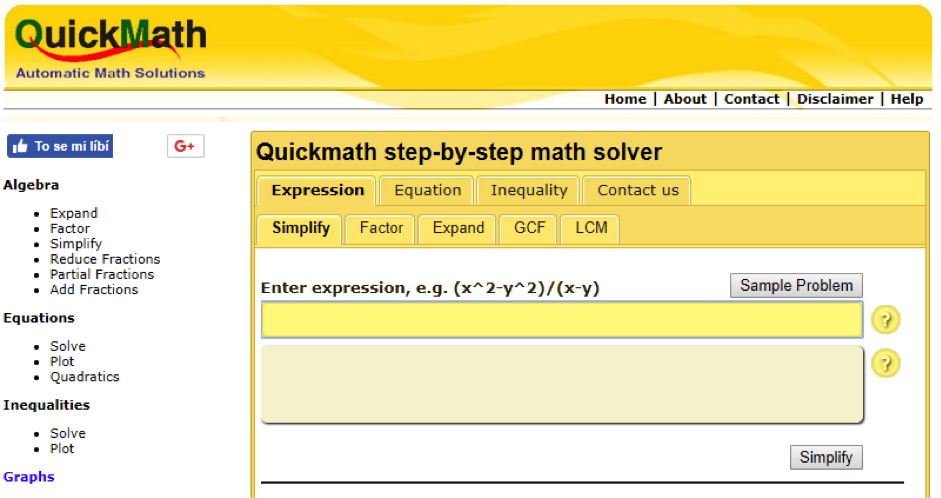Open the Contact link in top navigation
This screenshot has width=941, height=498.
coord(752,99)
